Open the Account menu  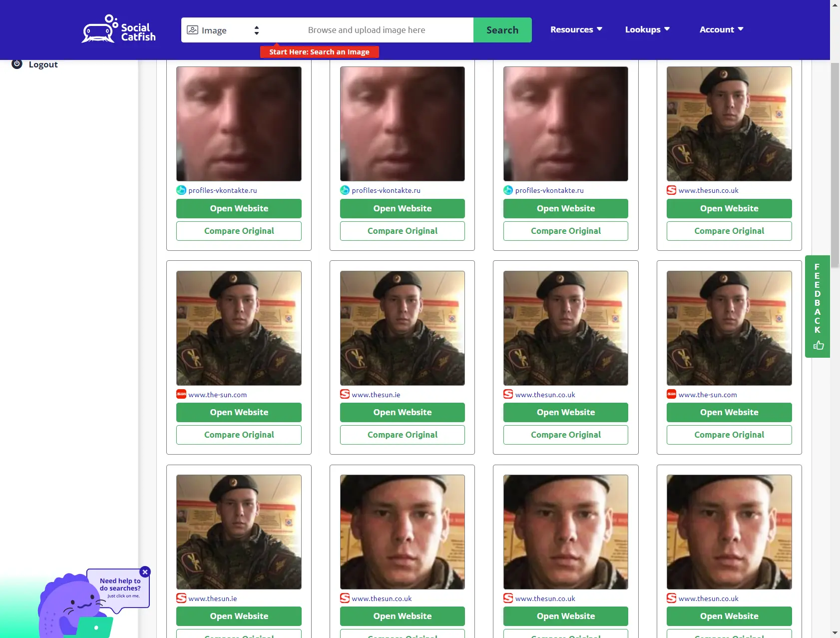click(x=721, y=29)
